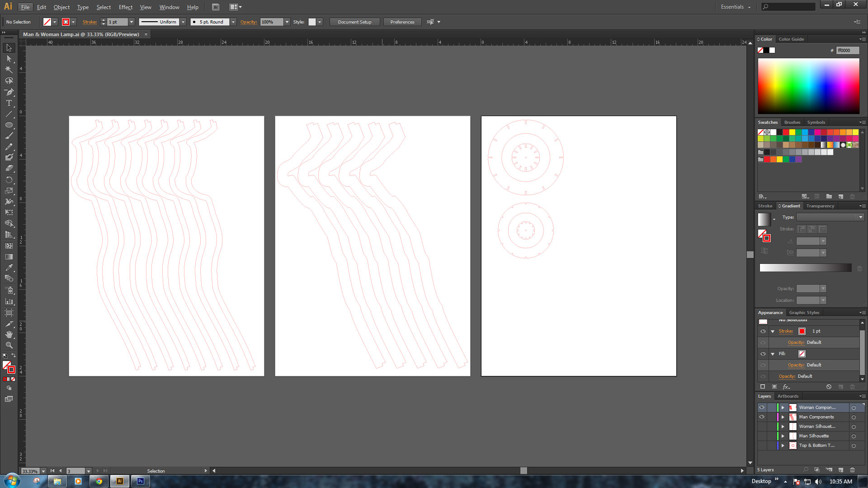
Task: Click the red stroke swatch in Appearance panel
Action: [802, 331]
